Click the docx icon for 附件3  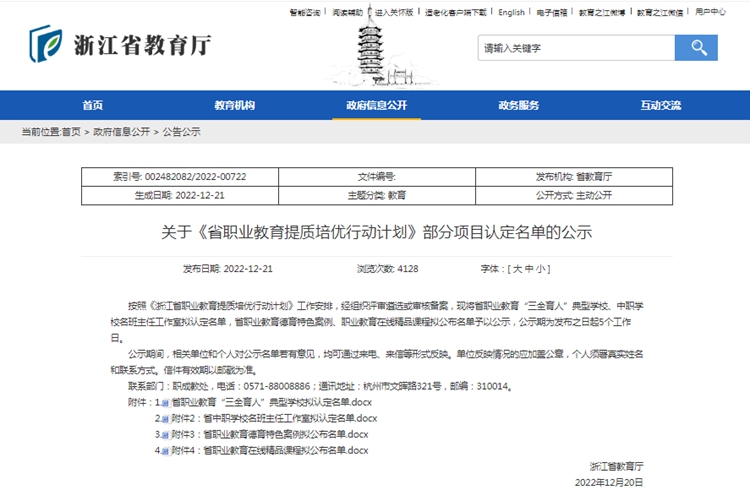[x=166, y=435]
